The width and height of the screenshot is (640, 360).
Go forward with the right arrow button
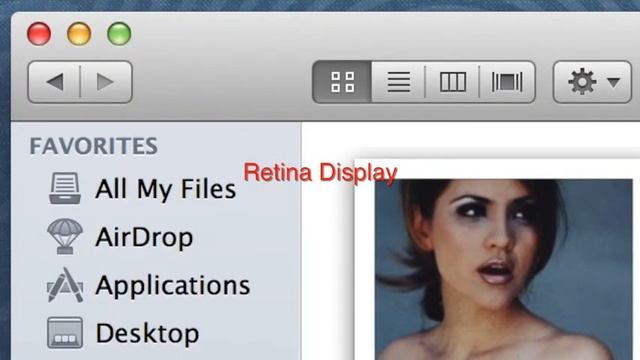(x=106, y=82)
